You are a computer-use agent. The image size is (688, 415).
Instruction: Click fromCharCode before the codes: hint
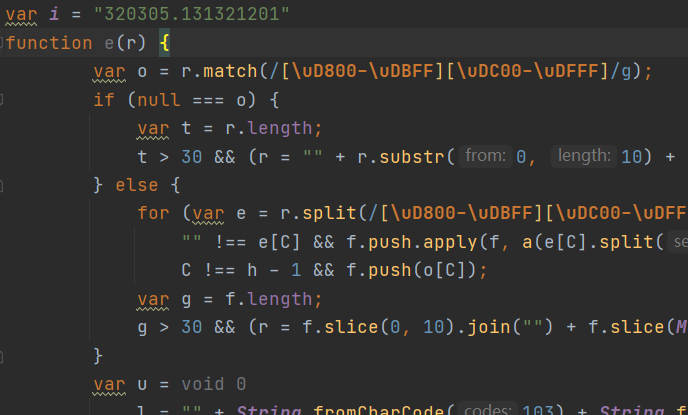379,411
